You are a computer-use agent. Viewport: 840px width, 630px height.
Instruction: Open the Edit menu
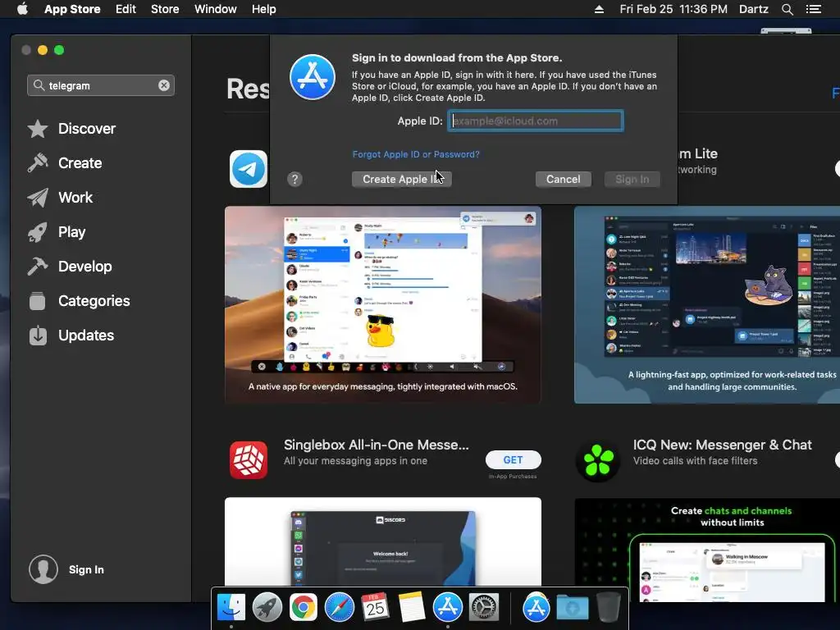pos(126,9)
